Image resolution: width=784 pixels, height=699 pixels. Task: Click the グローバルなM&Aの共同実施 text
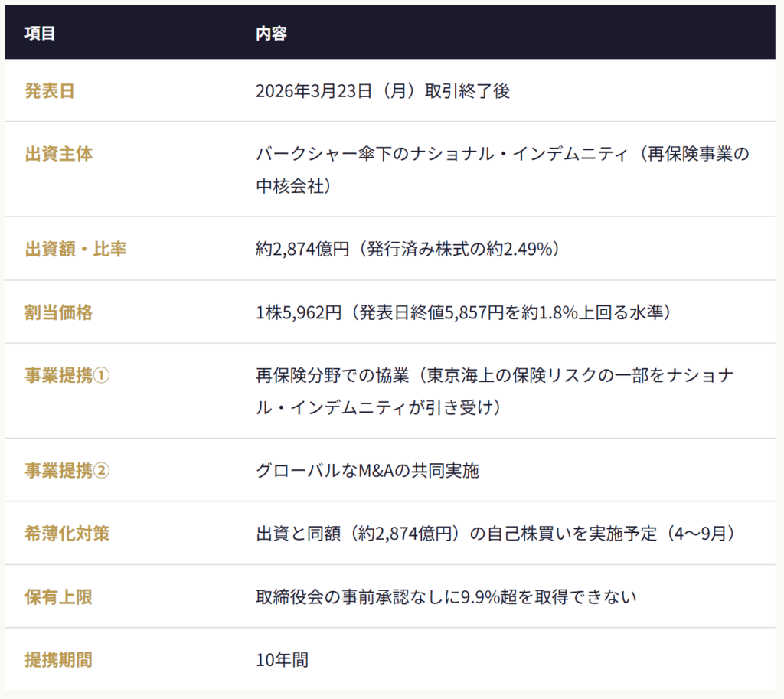pyautogui.click(x=367, y=470)
